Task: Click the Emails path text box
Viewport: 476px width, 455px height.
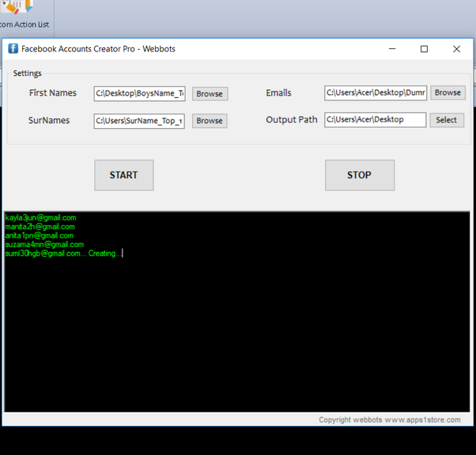Action: [x=375, y=93]
